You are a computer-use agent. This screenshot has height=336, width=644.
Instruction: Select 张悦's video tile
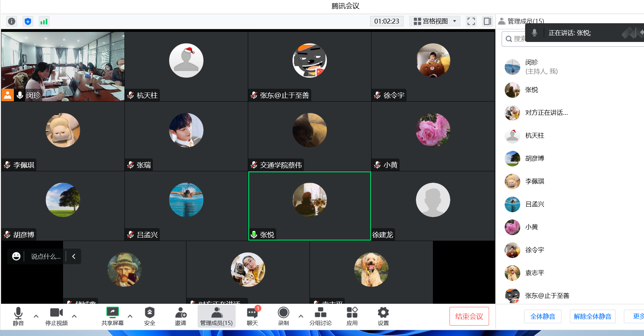[310, 206]
